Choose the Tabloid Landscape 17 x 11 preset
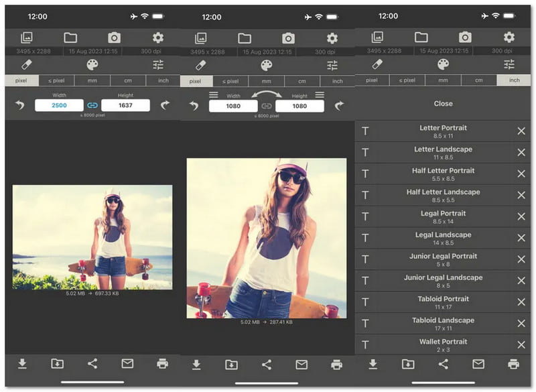 (x=443, y=324)
